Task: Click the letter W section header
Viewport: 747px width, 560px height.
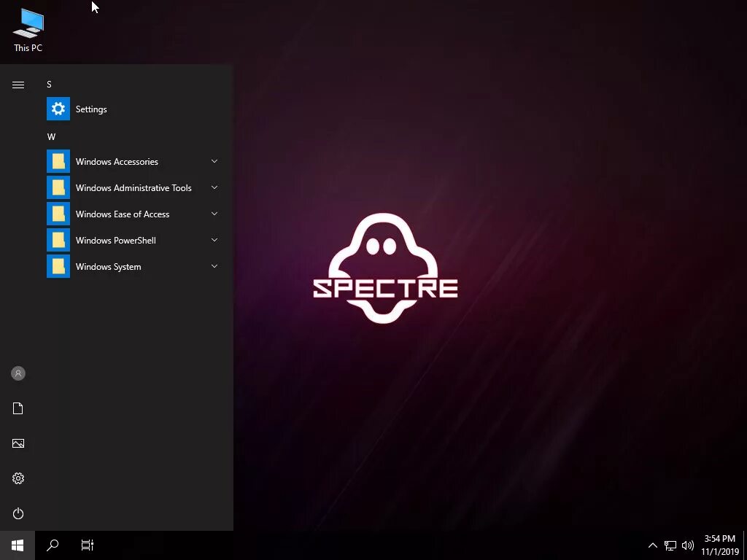Action: click(52, 137)
